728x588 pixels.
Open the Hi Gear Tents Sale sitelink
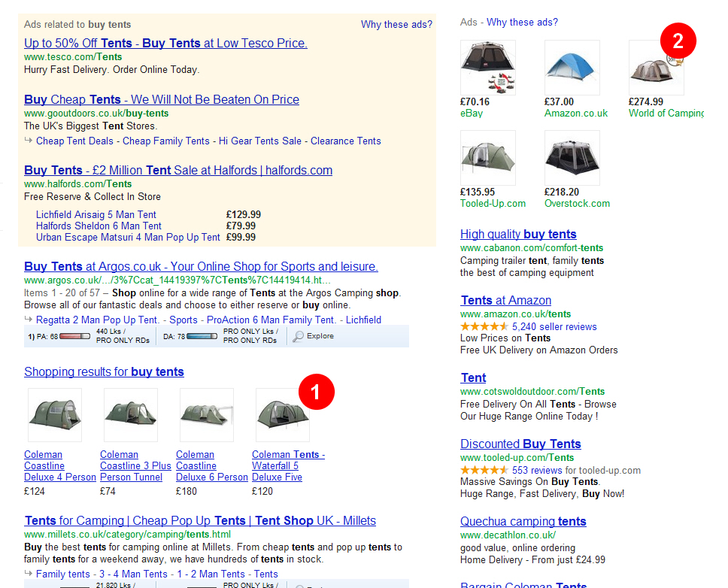pyautogui.click(x=260, y=141)
